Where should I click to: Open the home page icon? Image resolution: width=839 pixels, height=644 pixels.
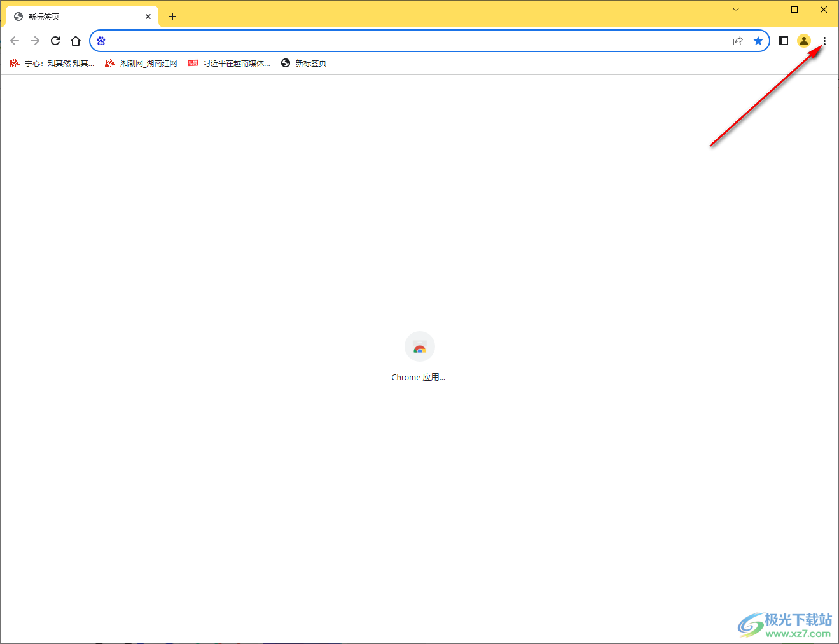76,41
